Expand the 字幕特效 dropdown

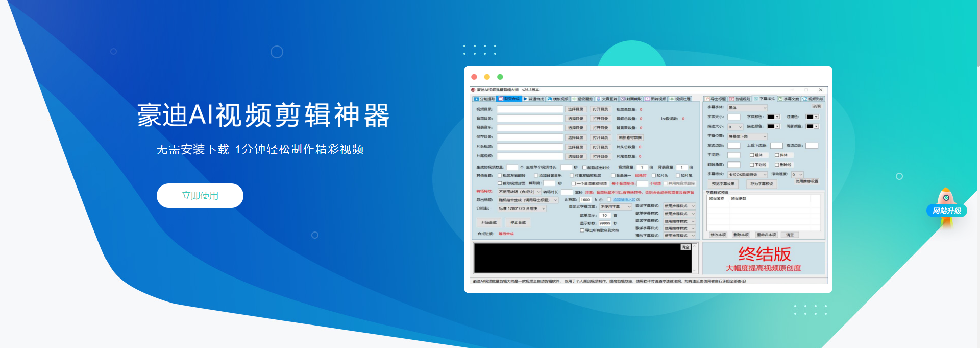[748, 175]
